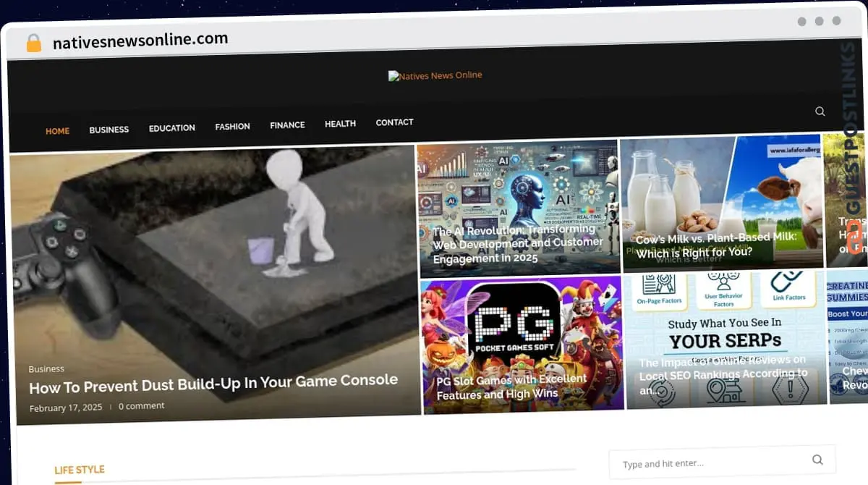
Task: Click the game console featured image
Action: tap(215, 286)
